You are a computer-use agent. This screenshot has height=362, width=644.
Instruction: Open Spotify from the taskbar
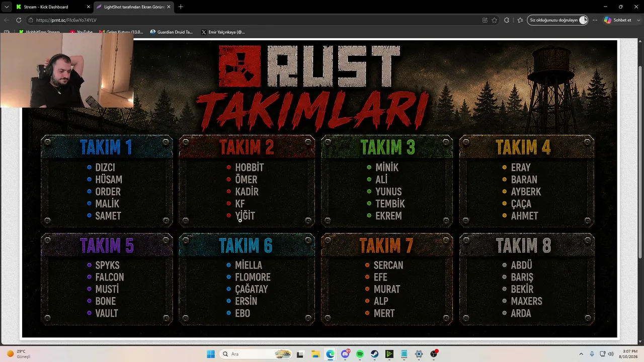pos(360,354)
